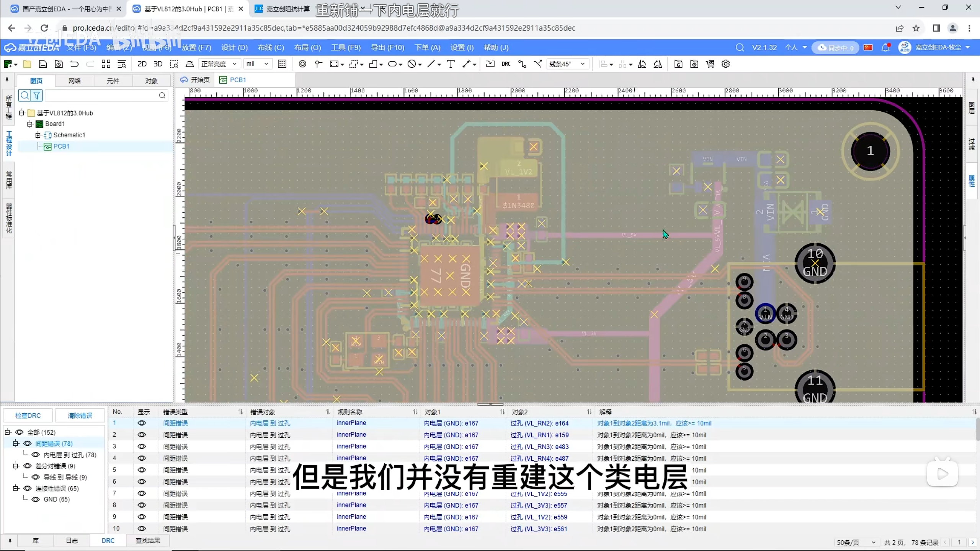This screenshot has width=980, height=551.
Task: Open the toolbar settings gear icon
Action: [725, 64]
